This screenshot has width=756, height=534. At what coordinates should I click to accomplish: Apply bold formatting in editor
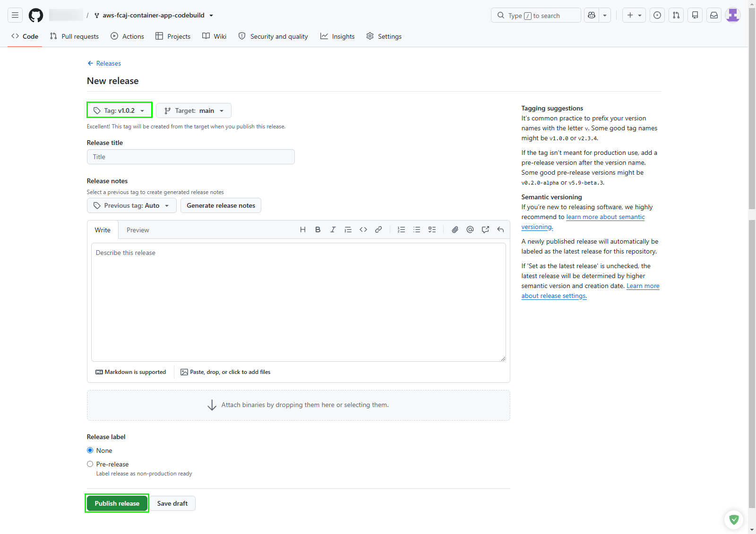coord(318,229)
